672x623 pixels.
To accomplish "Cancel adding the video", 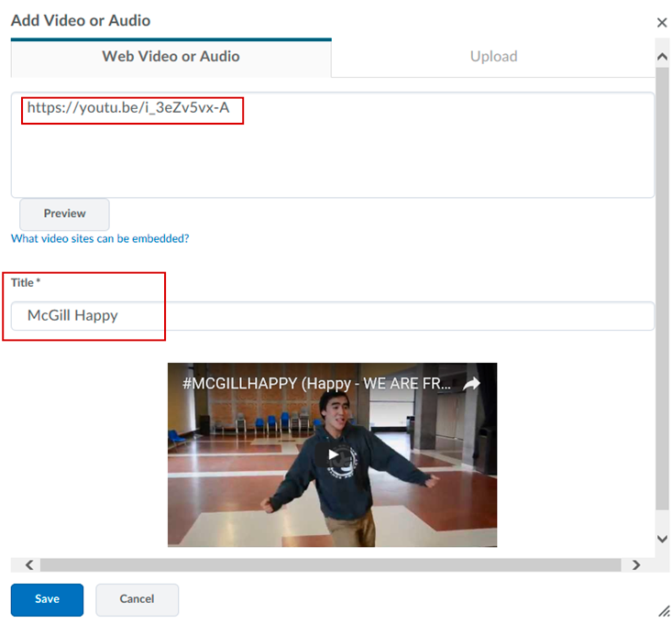I will (x=137, y=599).
